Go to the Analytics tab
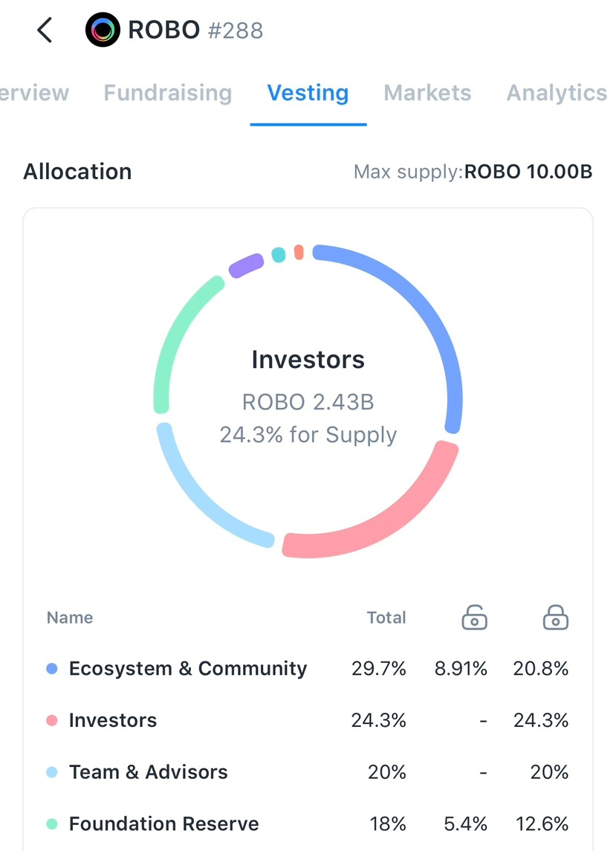 point(557,93)
